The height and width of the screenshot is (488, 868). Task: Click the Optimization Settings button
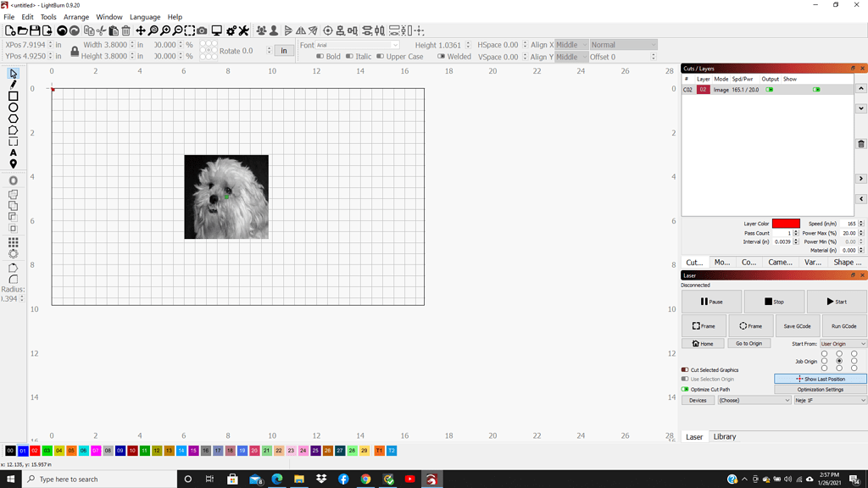(821, 389)
